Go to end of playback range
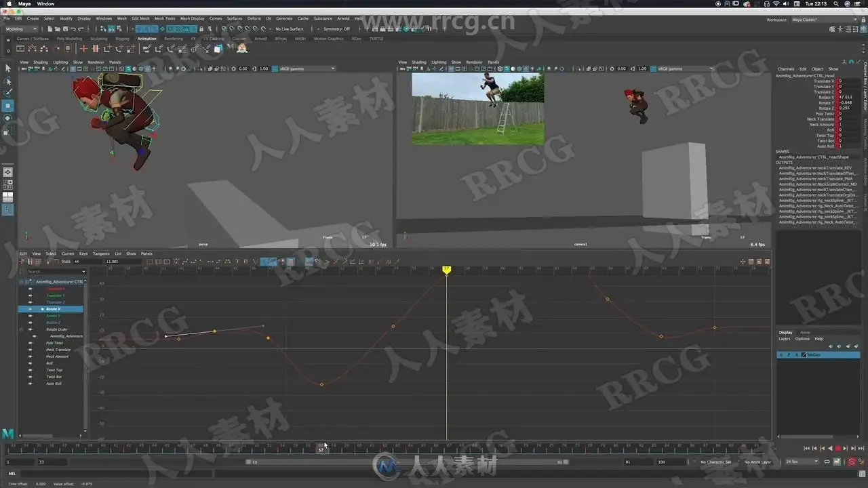Viewport: 868px width, 488px height. click(861, 449)
